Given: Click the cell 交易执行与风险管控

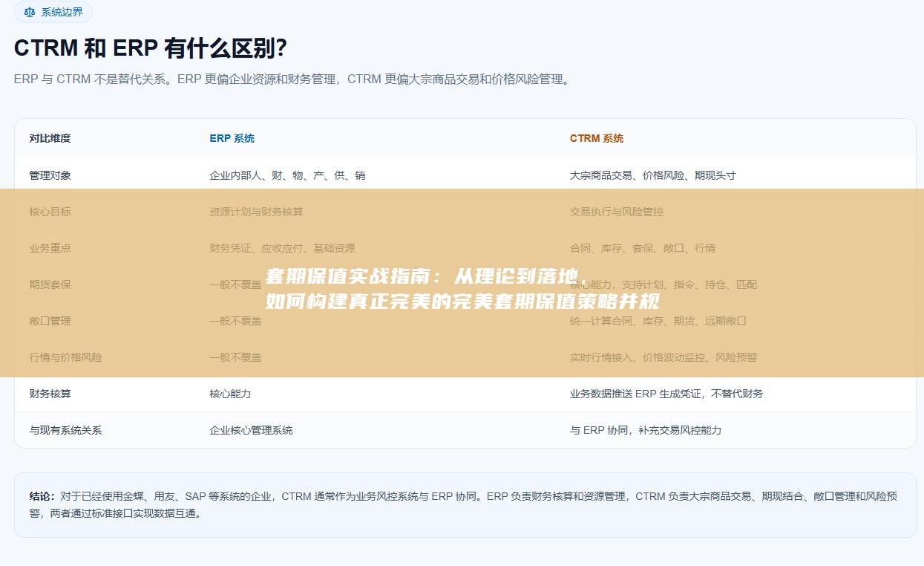Looking at the screenshot, I should tap(617, 212).
